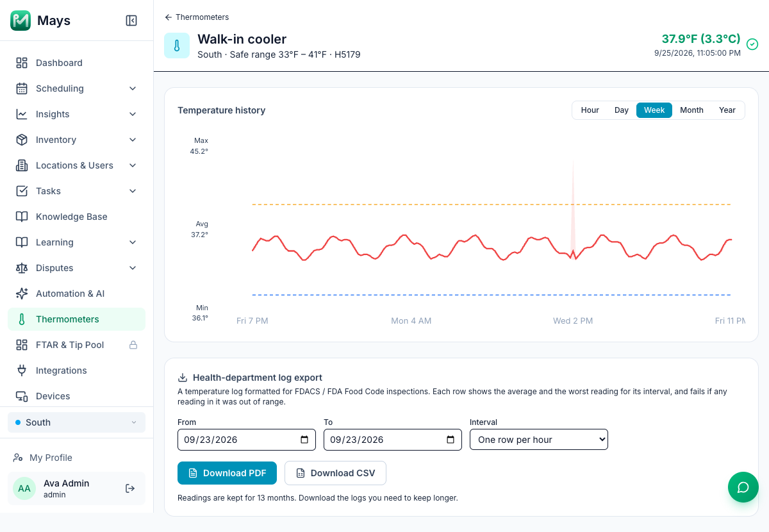Click the Tasks checkmark icon
The image size is (769, 532).
point(22,191)
